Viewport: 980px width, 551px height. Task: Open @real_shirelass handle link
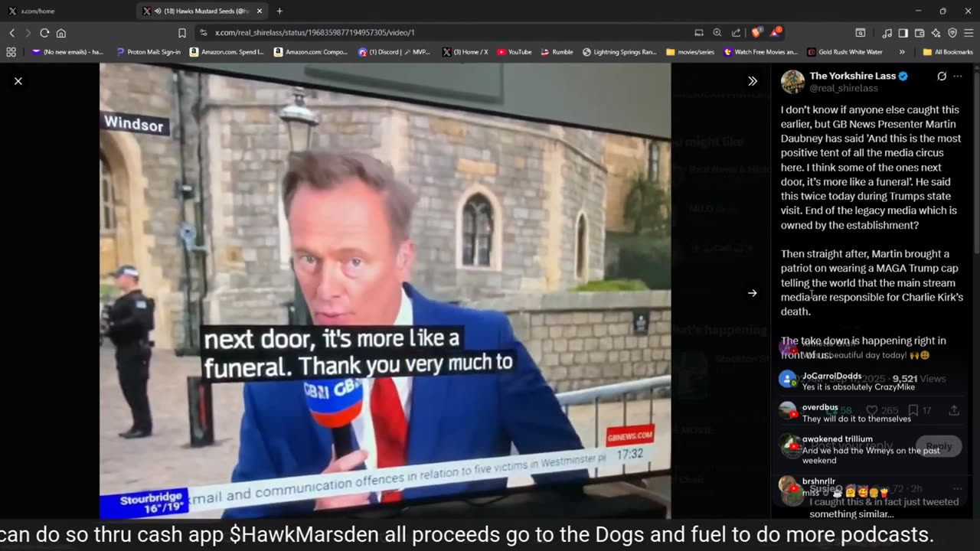click(844, 88)
